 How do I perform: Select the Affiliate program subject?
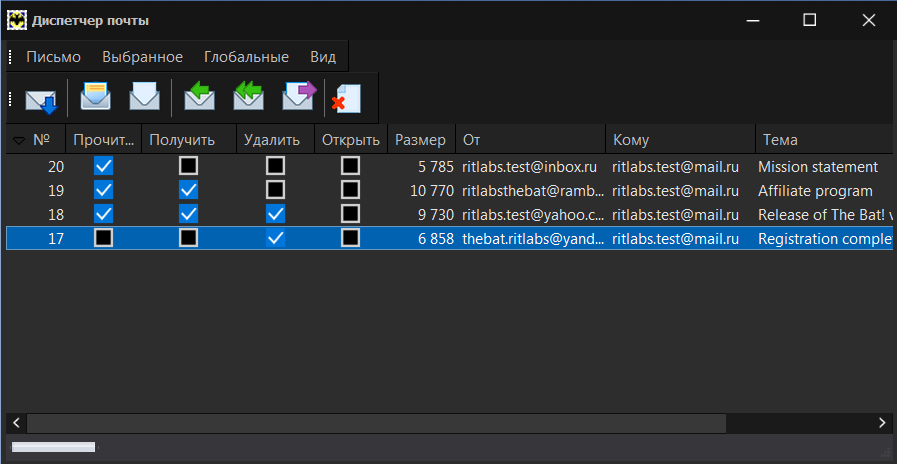[x=815, y=191]
